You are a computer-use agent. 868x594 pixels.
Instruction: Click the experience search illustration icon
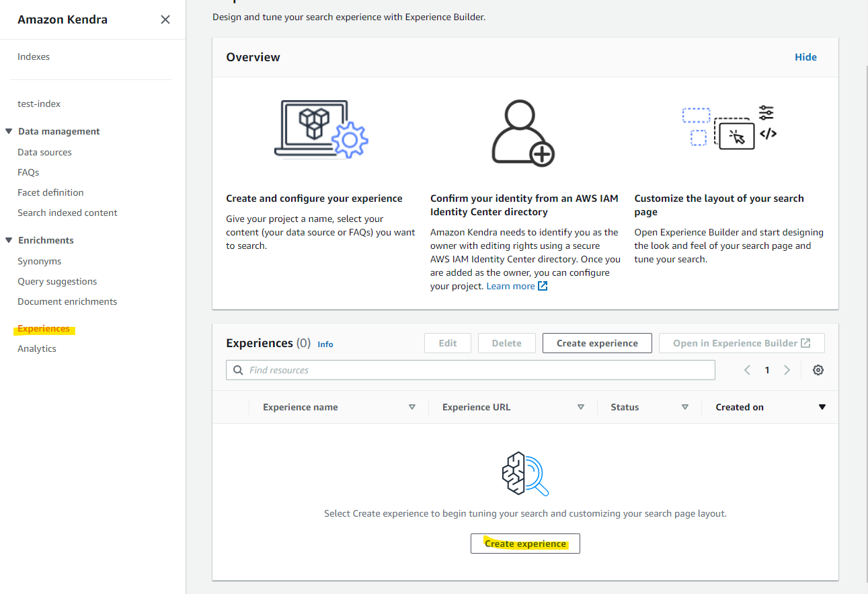tap(525, 474)
